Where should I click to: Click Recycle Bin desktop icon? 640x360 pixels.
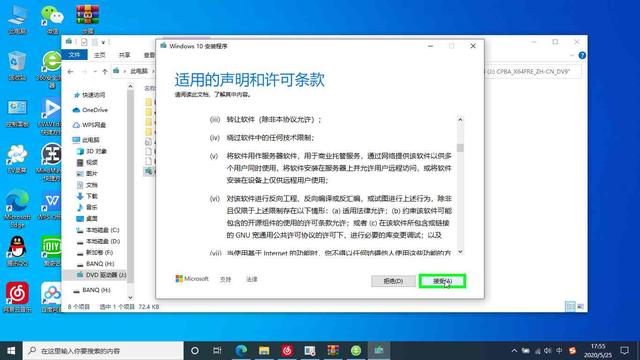coord(17,65)
